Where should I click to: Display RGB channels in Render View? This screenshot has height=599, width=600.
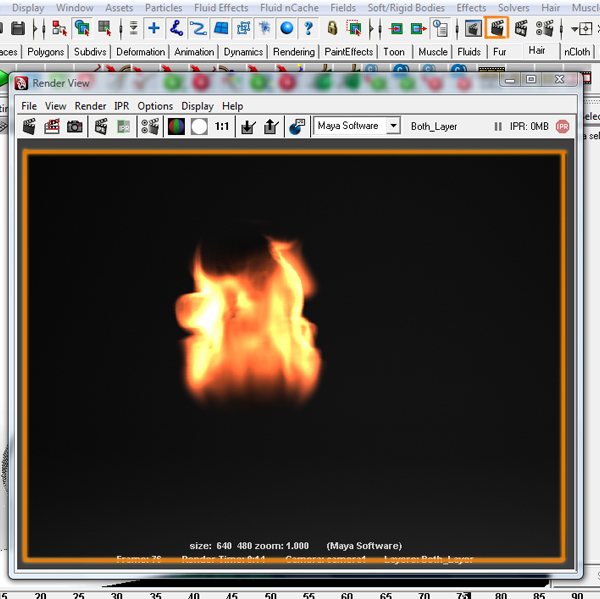tap(176, 127)
